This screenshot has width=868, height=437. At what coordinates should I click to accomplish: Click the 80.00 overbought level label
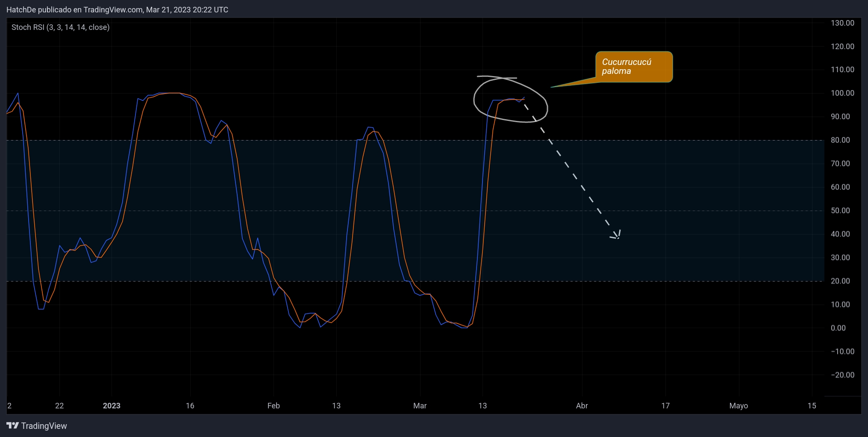pyautogui.click(x=840, y=140)
